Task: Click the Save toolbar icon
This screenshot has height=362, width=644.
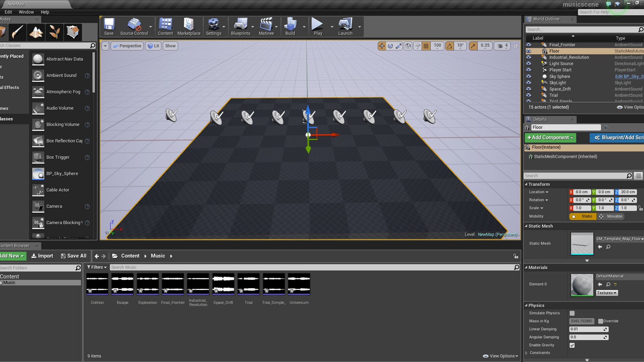Action: tap(109, 26)
